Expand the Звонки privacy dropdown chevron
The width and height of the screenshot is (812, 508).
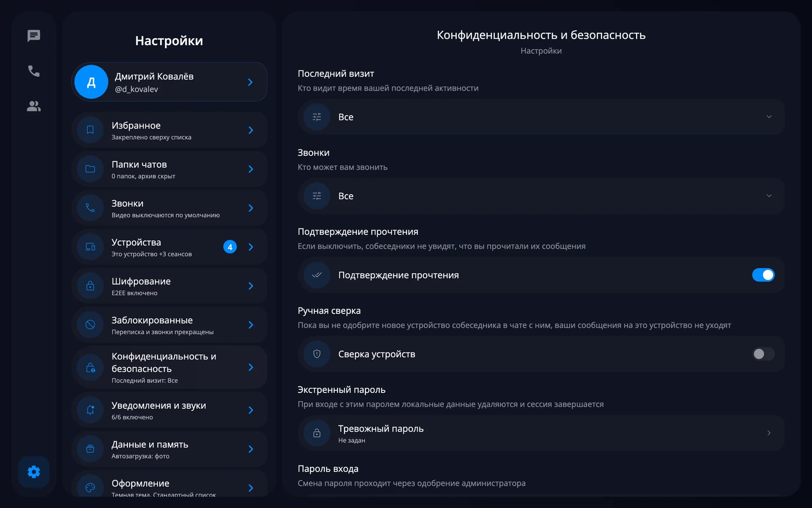coord(769,196)
